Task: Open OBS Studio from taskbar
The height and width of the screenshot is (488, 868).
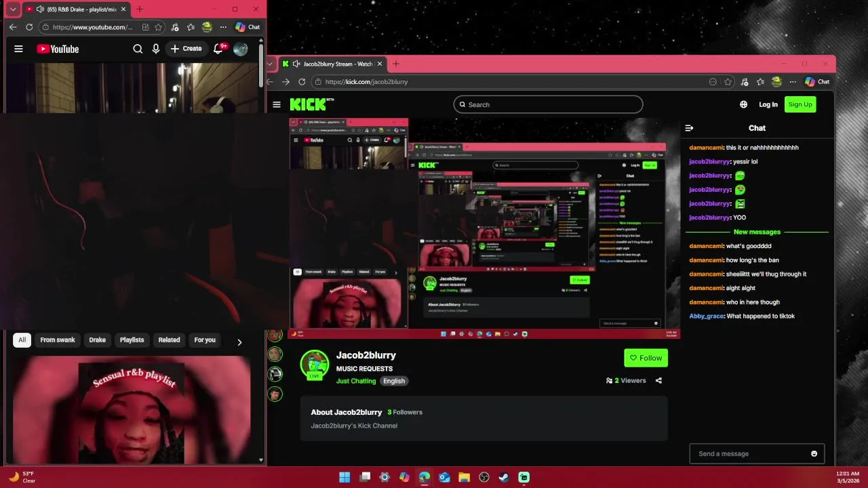Action: [x=484, y=477]
